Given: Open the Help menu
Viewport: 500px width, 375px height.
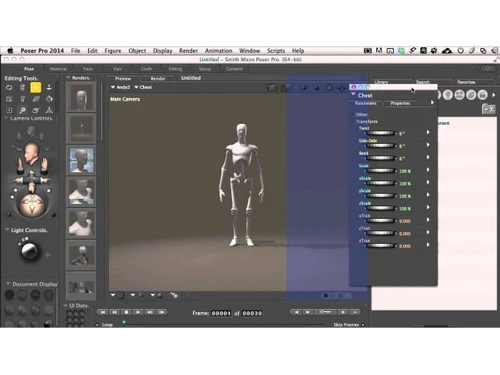Looking at the screenshot, I should pyautogui.click(x=298, y=51).
